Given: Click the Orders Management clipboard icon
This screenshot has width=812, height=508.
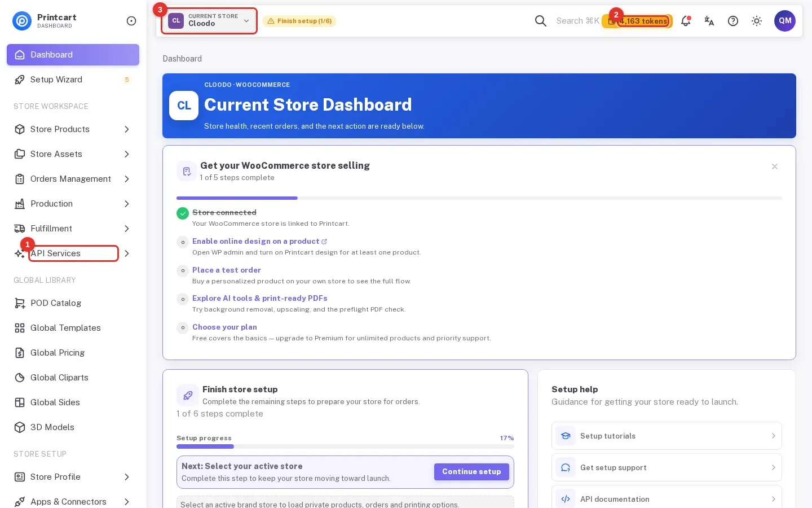Looking at the screenshot, I should [20, 179].
